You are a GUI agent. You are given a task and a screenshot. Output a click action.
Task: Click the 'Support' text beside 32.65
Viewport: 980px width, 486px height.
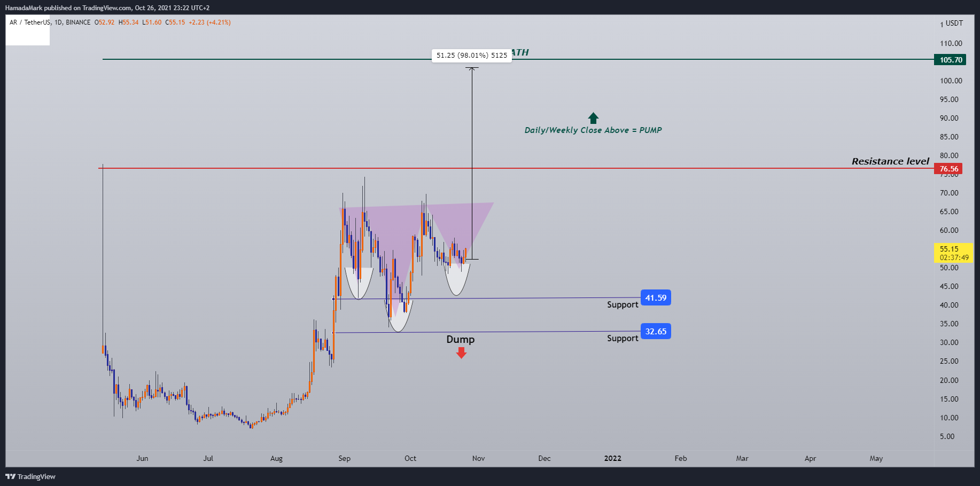pos(623,339)
